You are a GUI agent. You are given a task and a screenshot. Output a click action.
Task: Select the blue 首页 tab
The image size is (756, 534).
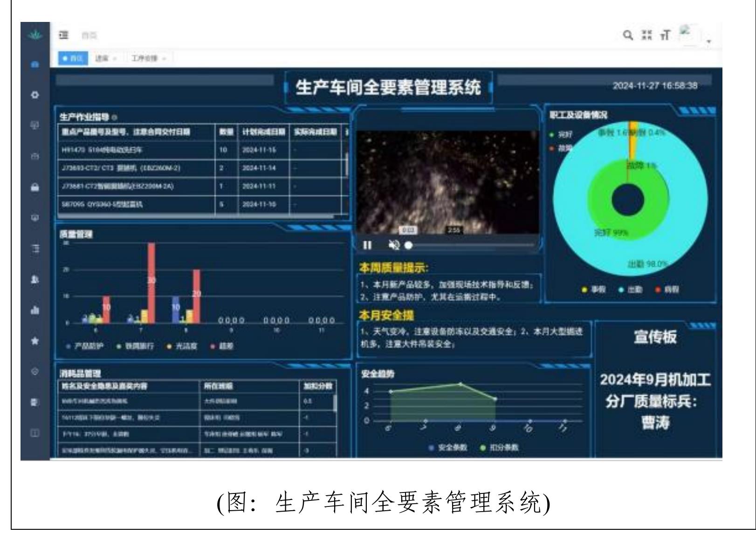pyautogui.click(x=73, y=58)
